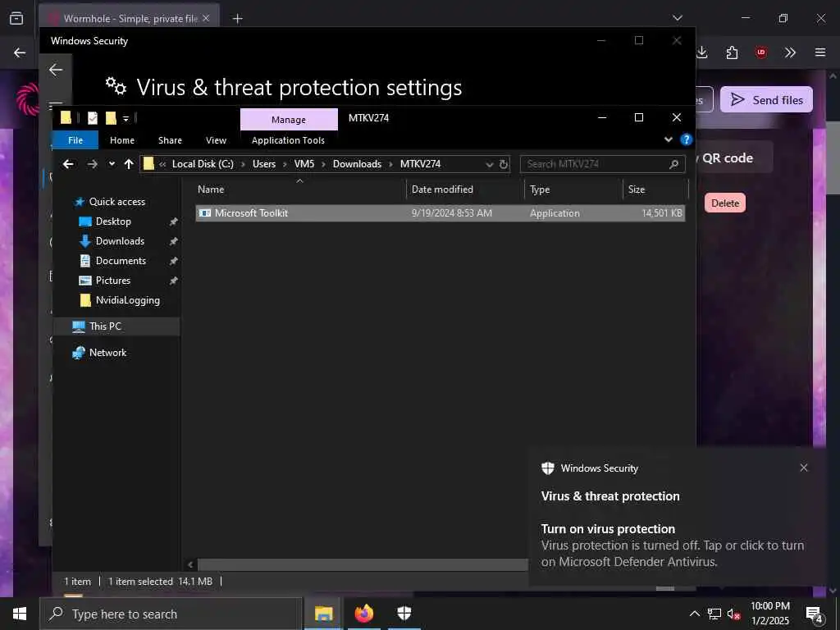The image size is (840, 630).
Task: Open Firefox hamburger application menu
Action: [x=820, y=52]
